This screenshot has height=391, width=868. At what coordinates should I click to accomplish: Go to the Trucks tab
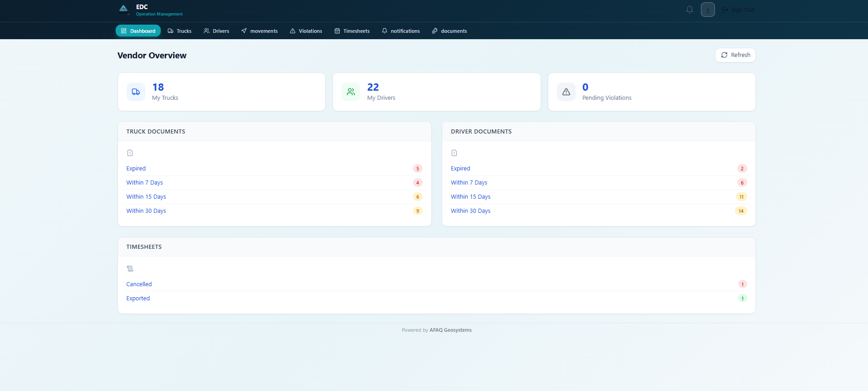(x=179, y=31)
